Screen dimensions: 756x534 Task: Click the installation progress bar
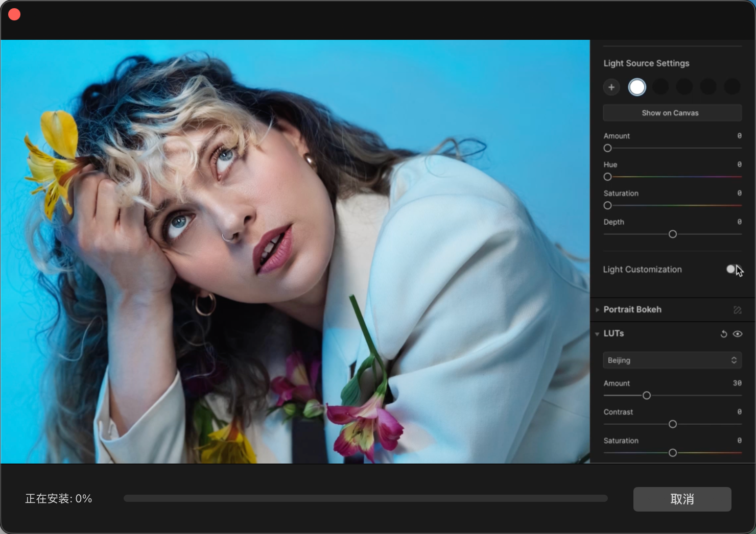(x=365, y=498)
